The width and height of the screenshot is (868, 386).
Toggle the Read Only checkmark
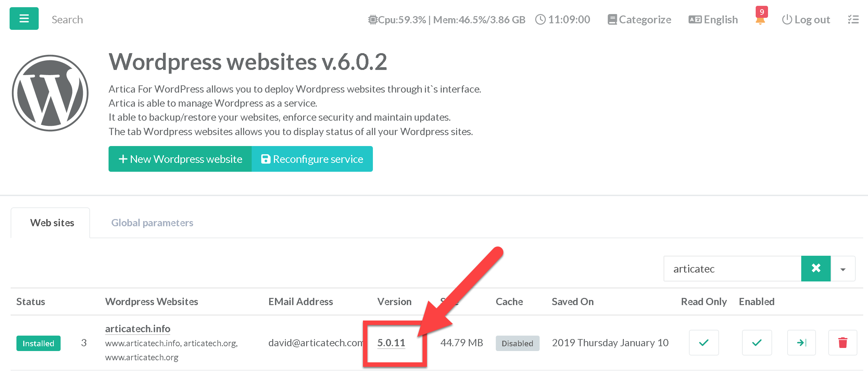pyautogui.click(x=704, y=342)
